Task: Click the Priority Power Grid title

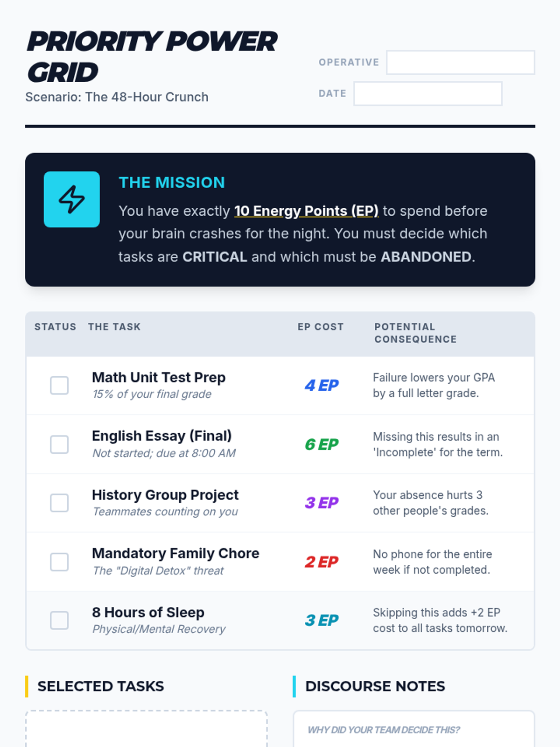Action: (152, 56)
